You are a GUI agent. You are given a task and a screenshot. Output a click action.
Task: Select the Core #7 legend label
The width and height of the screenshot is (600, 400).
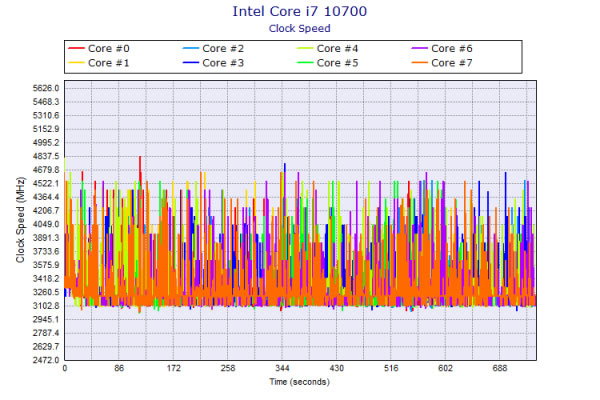click(x=452, y=63)
